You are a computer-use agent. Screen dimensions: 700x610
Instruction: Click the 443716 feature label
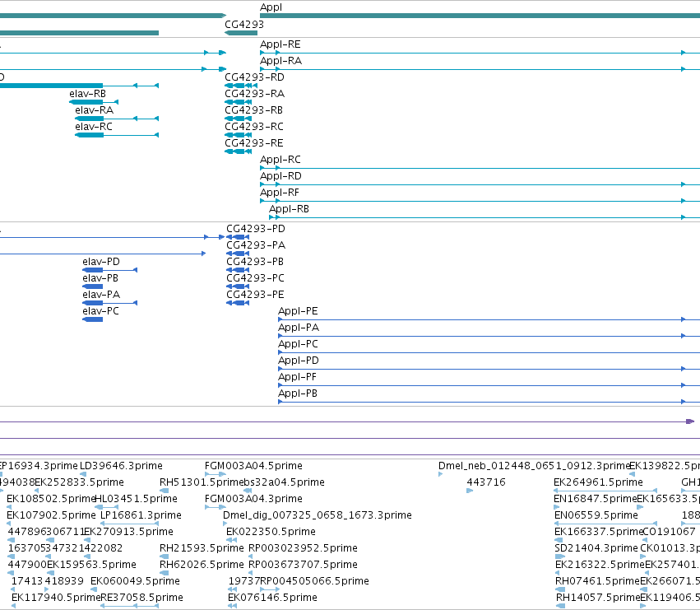486,482
